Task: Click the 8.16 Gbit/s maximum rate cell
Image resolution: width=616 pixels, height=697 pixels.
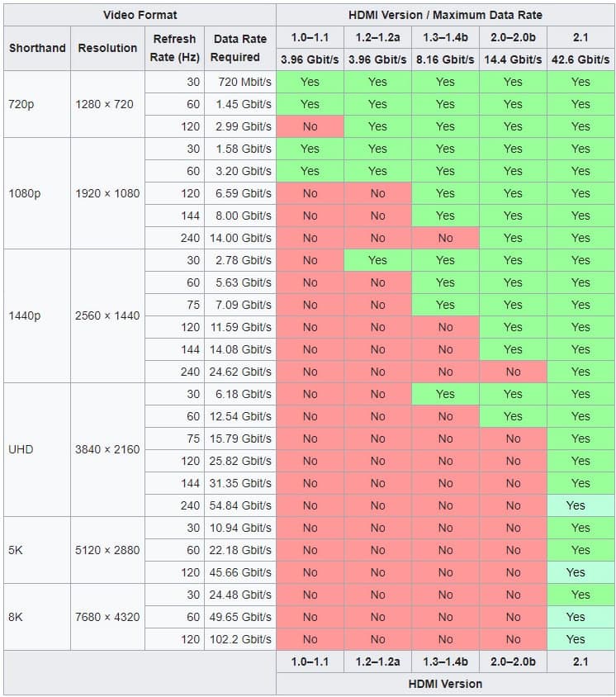Action: (445, 59)
